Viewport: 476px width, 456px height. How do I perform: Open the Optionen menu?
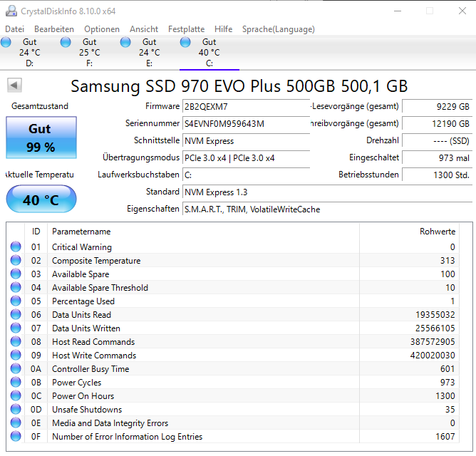click(102, 29)
